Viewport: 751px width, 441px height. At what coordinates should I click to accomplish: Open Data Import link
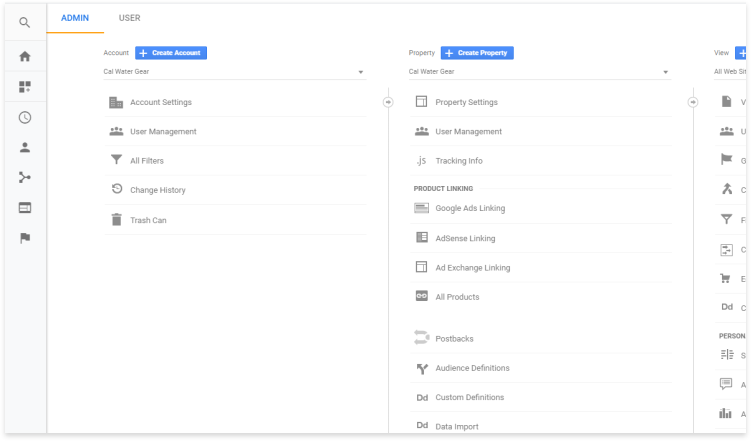457,427
